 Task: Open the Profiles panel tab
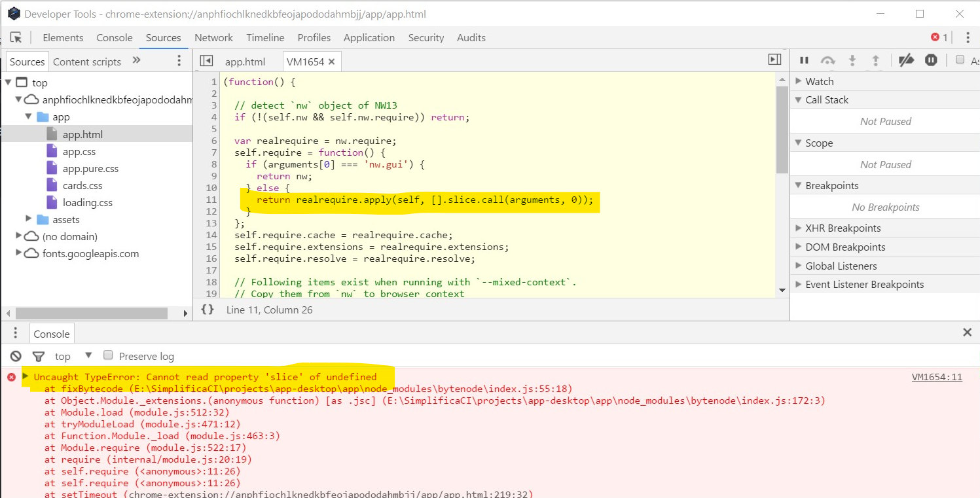314,38
